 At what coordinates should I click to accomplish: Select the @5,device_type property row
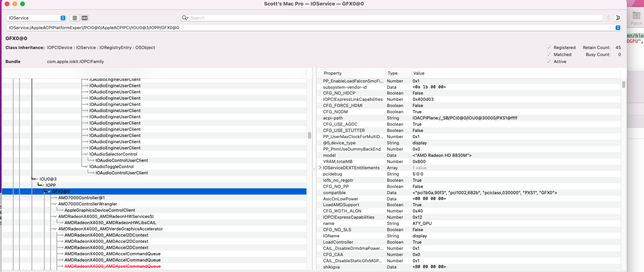(469, 143)
